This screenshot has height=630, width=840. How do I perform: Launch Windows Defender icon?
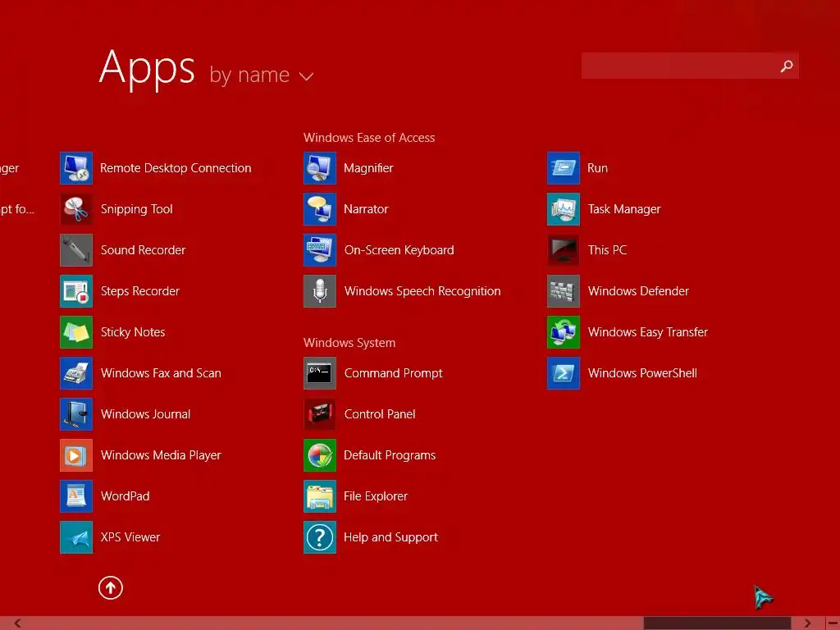[x=564, y=291]
